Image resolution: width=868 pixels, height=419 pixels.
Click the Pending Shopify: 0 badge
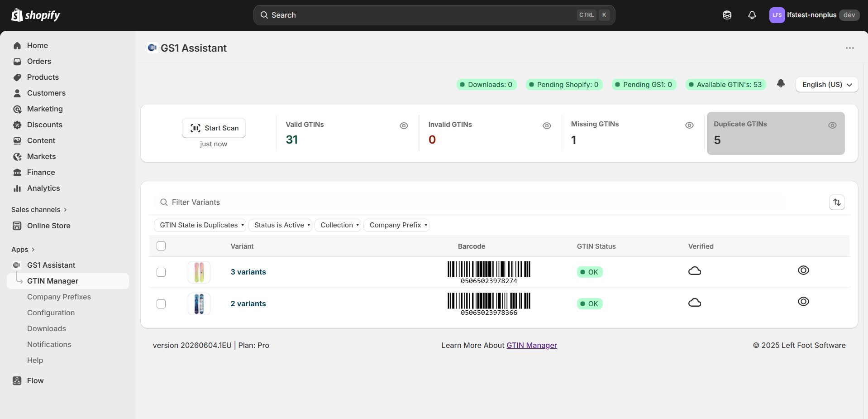pyautogui.click(x=564, y=85)
